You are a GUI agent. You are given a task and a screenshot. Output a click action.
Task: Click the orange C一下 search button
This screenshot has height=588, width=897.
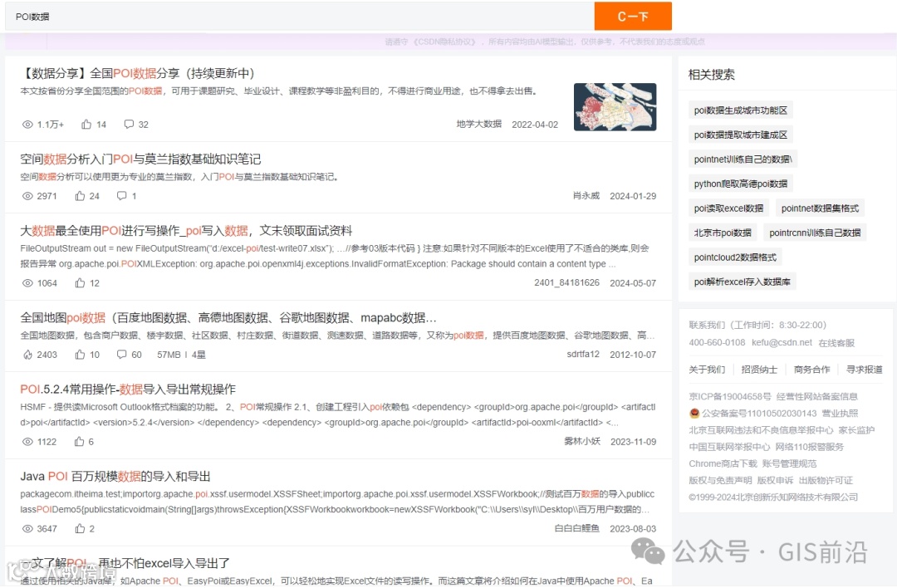tap(633, 16)
